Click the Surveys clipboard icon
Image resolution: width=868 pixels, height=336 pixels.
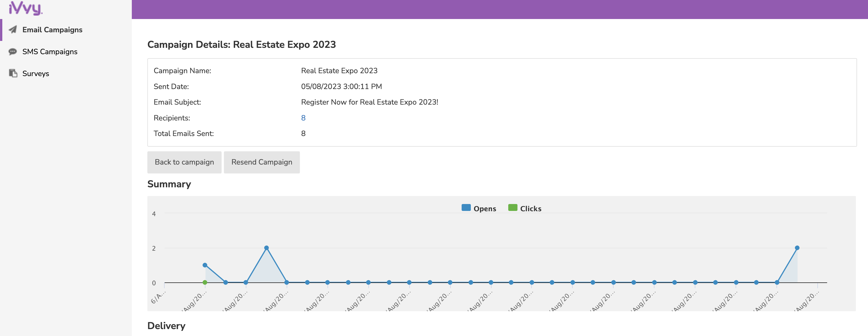coord(13,73)
